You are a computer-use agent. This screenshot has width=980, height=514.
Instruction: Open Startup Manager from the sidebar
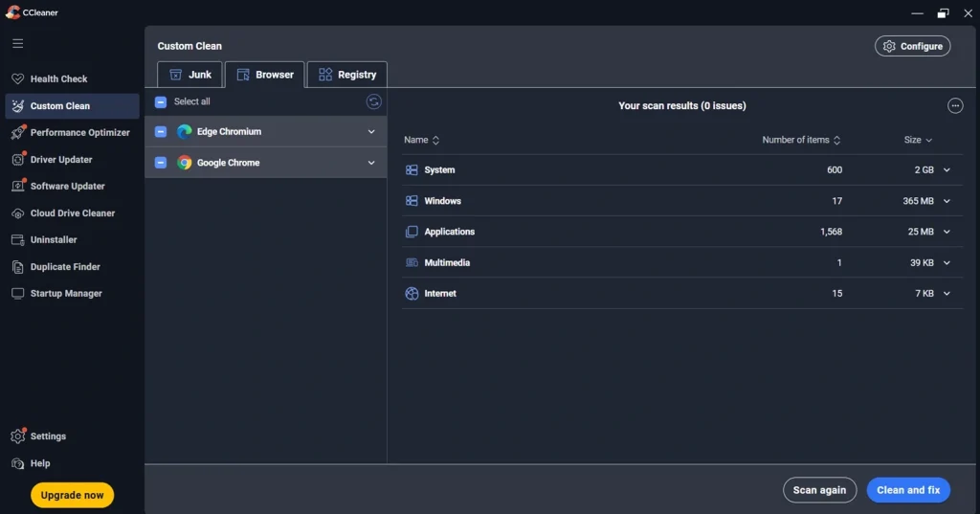72,293
